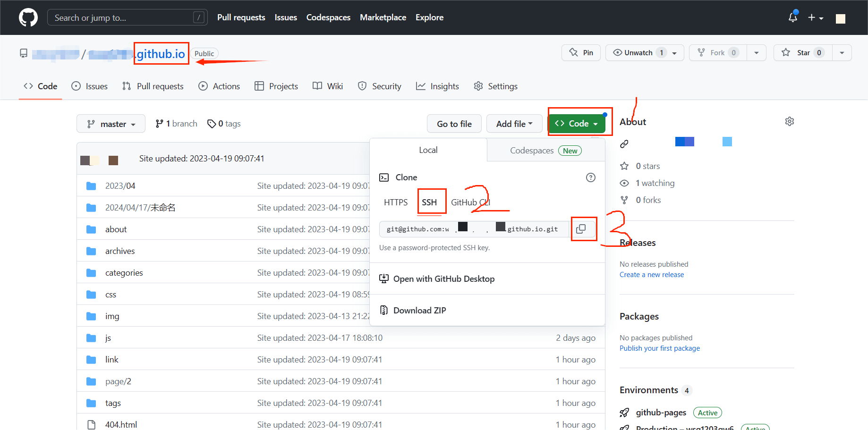Switch to the Codespaces tab in popup

pos(546,151)
